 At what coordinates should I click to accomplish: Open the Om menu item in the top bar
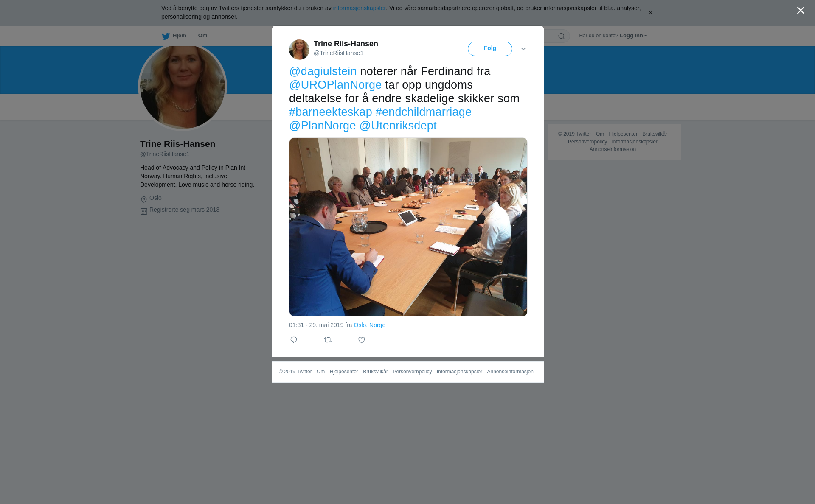click(203, 36)
